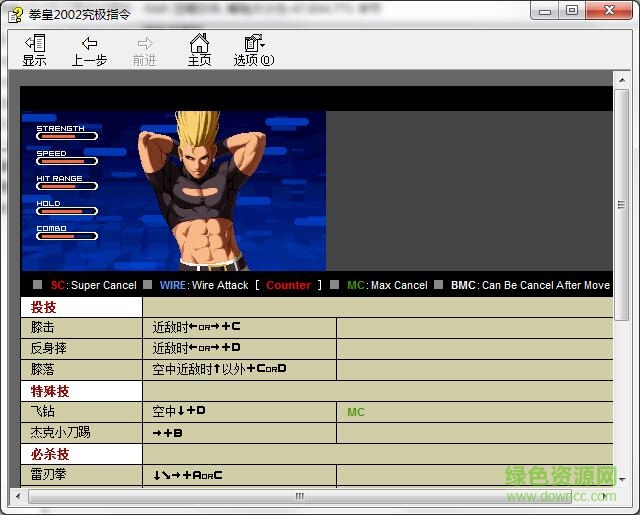The image size is (640, 515).
Task: Maximize the 拳皇2002究极指令 window
Action: pyautogui.click(x=572, y=11)
